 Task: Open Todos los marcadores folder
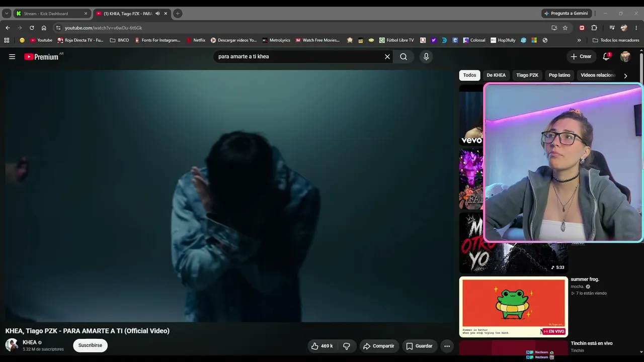coord(616,40)
